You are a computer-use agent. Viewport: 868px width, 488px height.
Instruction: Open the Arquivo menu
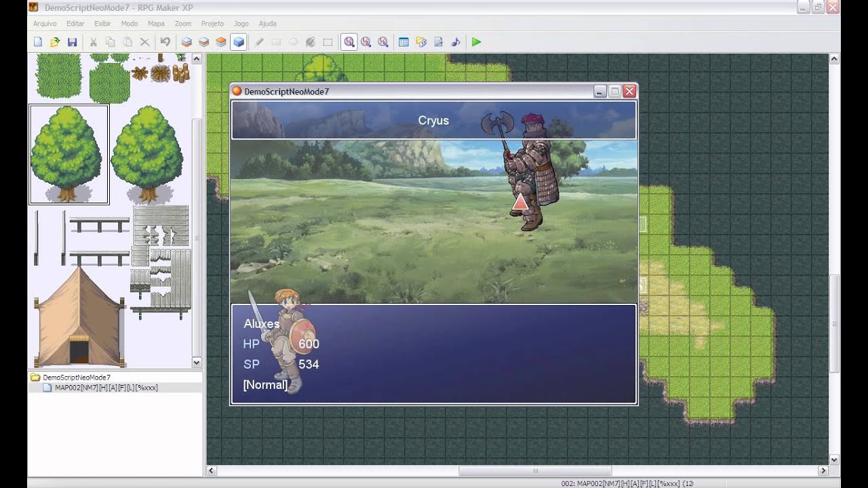point(45,24)
